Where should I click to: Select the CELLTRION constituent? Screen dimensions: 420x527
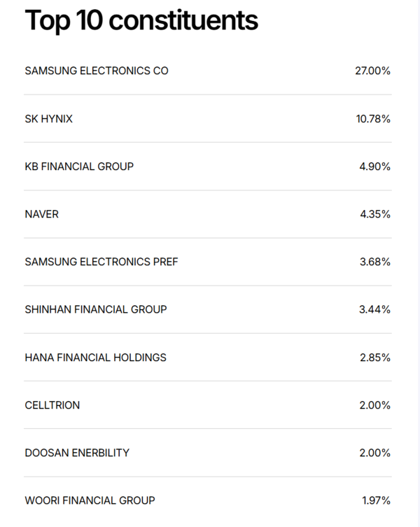(52, 405)
